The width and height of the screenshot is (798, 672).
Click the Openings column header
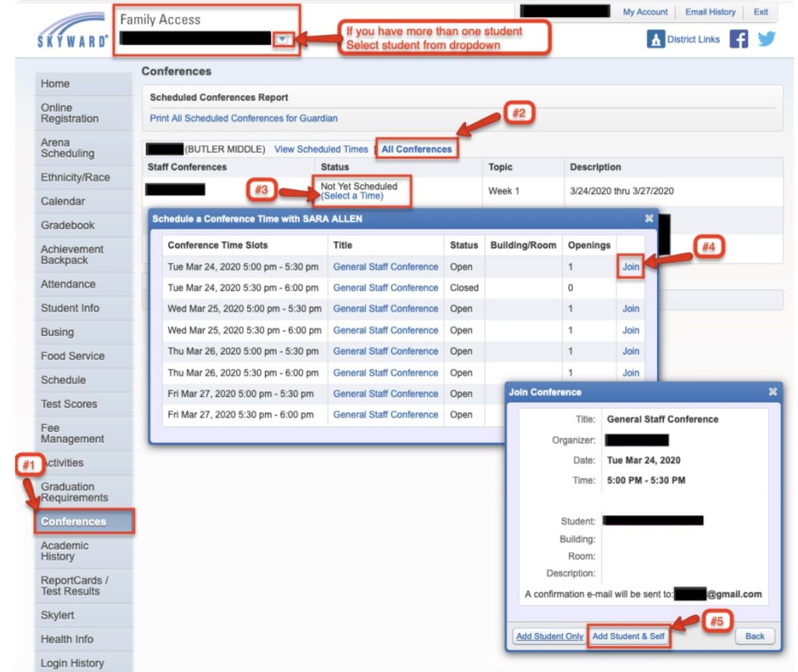pos(589,245)
